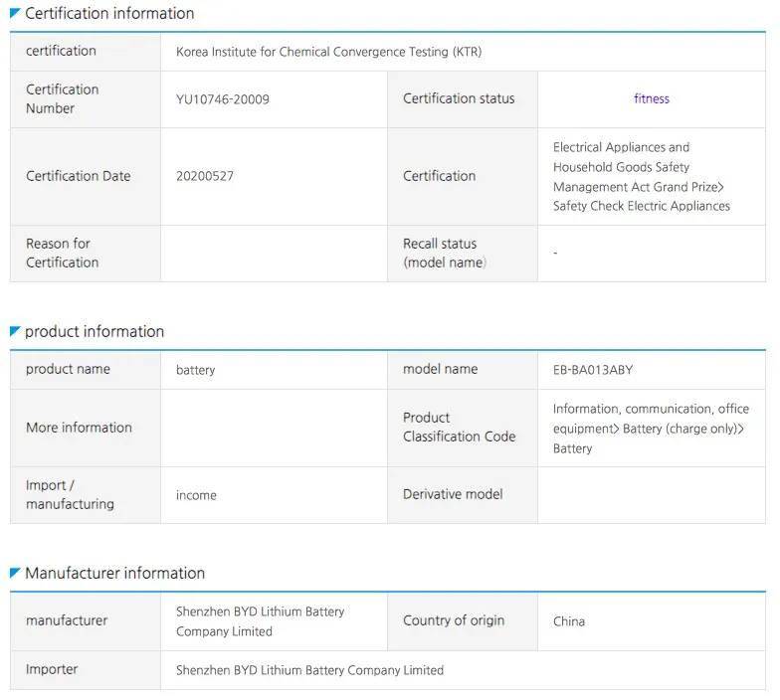780x700 pixels.
Task: Click the product information heading
Action: [x=95, y=332]
